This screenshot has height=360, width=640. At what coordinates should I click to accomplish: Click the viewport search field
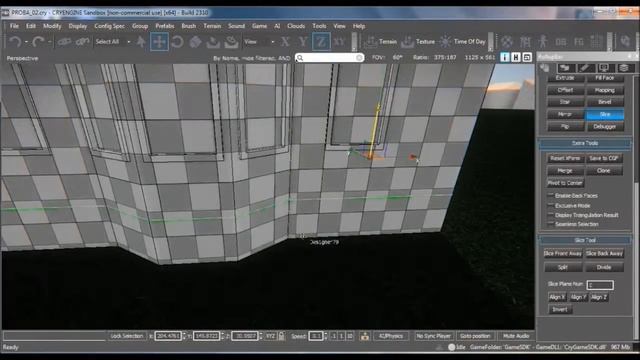[329, 58]
